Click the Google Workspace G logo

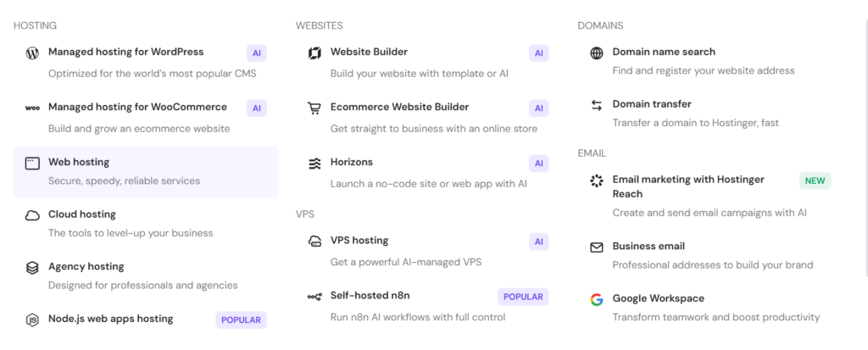[x=596, y=300]
